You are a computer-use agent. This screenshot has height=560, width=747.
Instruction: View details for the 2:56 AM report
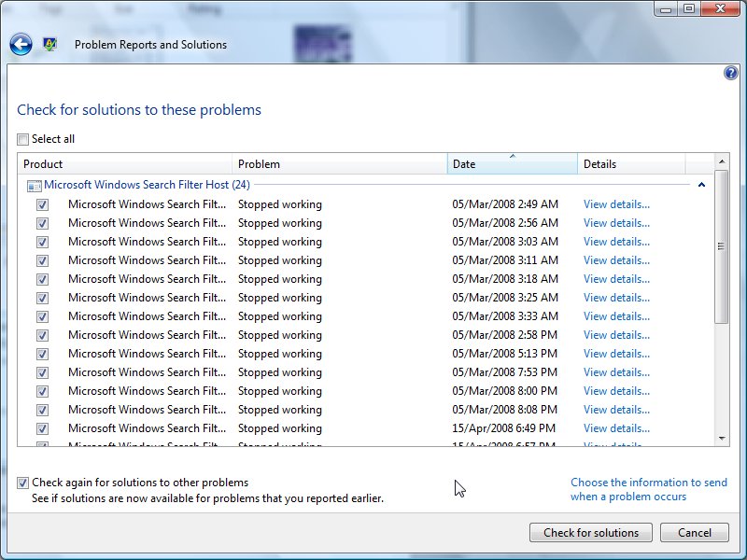point(616,223)
